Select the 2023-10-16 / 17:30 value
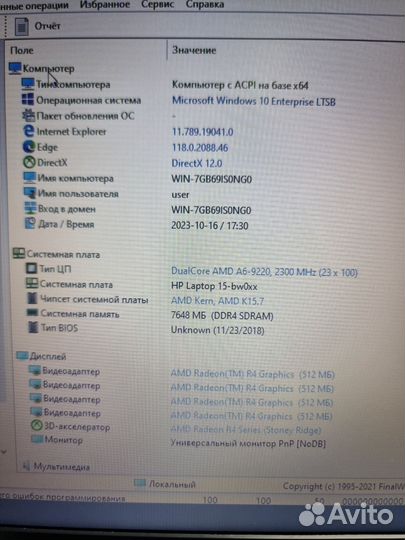405x540 pixels. 210,226
